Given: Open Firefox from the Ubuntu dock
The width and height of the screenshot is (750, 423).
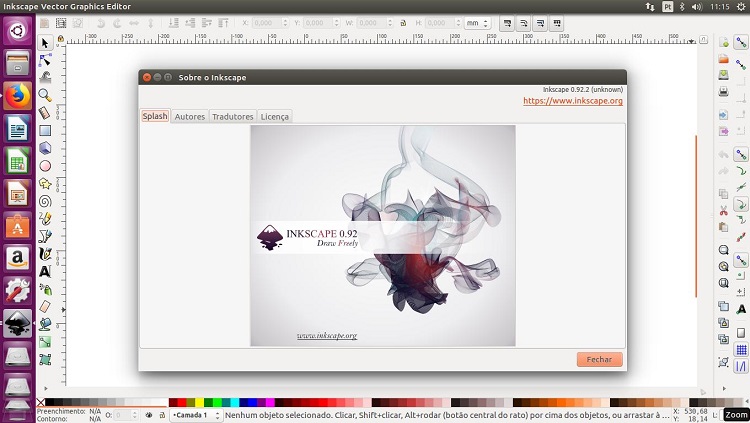Looking at the screenshot, I should tap(18, 96).
